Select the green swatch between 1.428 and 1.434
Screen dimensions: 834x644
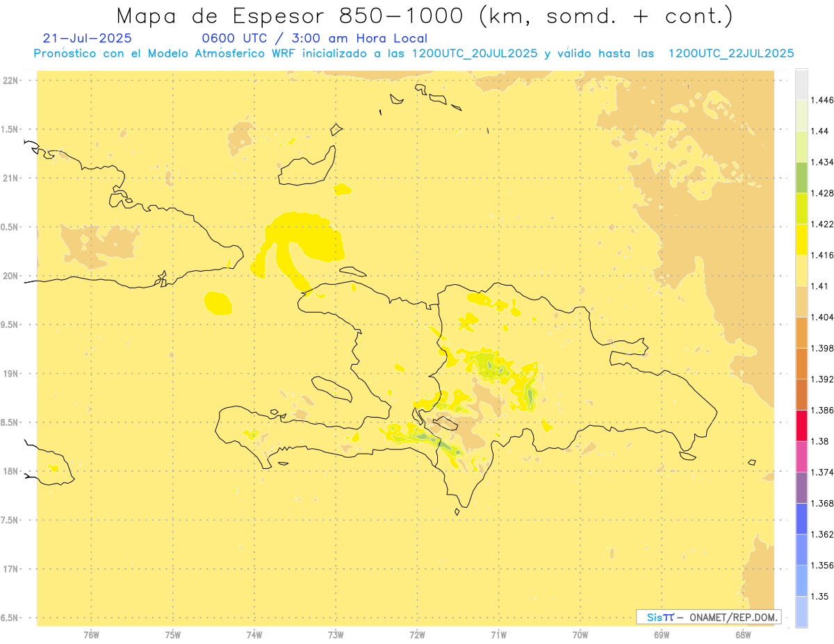[x=801, y=177]
